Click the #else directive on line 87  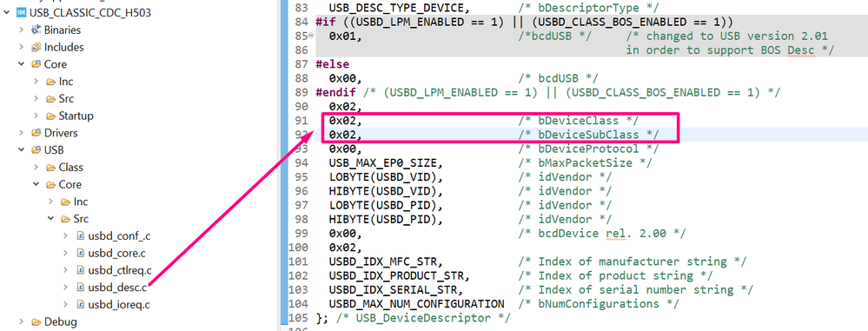point(332,64)
